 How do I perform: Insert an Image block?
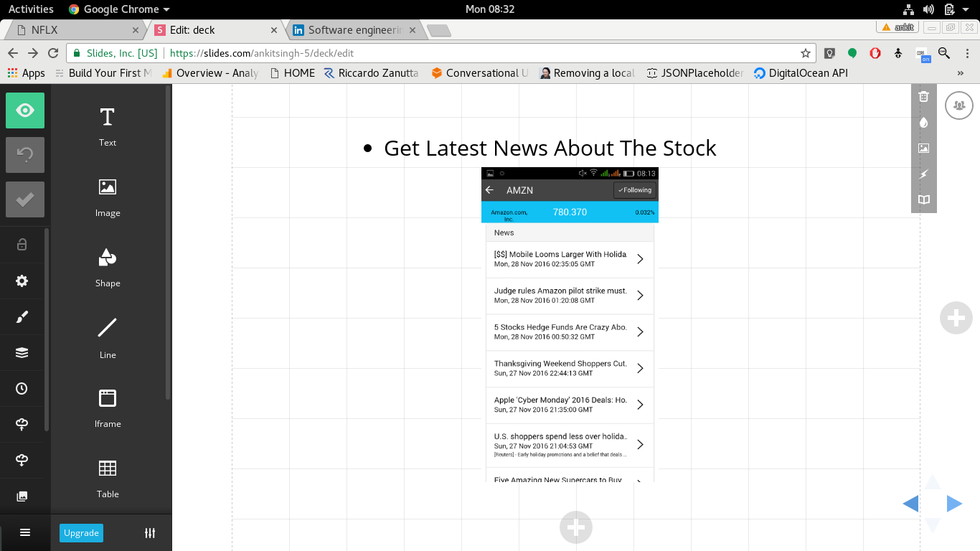pyautogui.click(x=108, y=197)
